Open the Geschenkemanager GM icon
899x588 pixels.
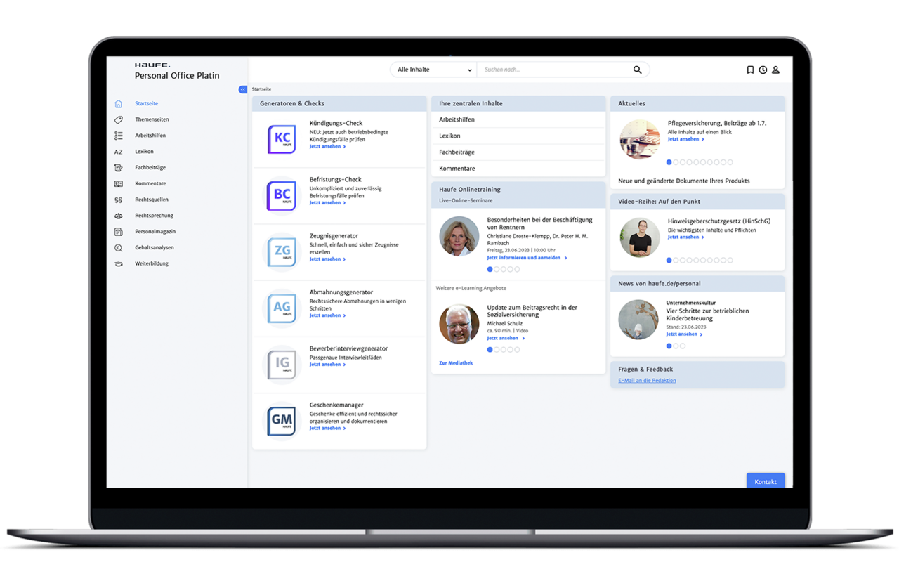[x=282, y=420]
